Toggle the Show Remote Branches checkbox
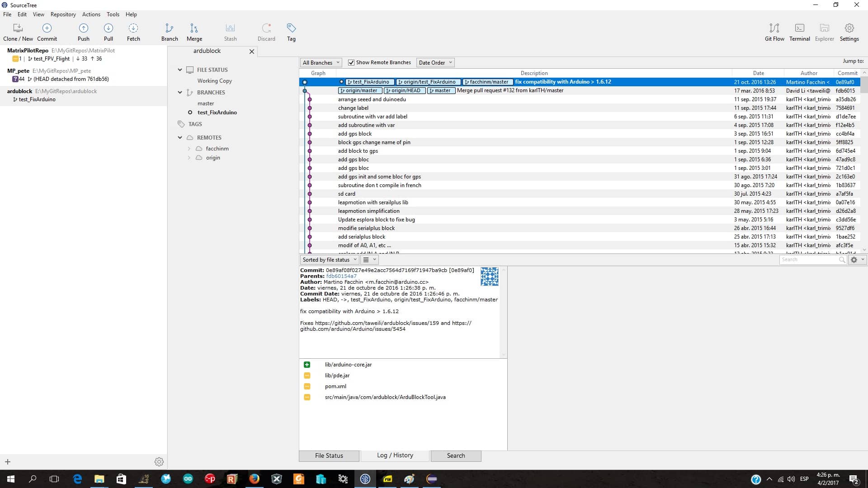Image resolution: width=868 pixels, height=488 pixels. [x=351, y=63]
